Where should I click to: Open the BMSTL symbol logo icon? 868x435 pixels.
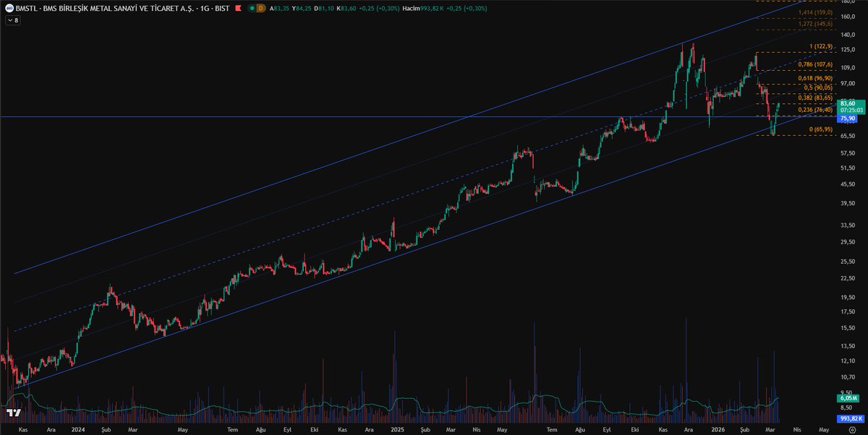point(9,8)
